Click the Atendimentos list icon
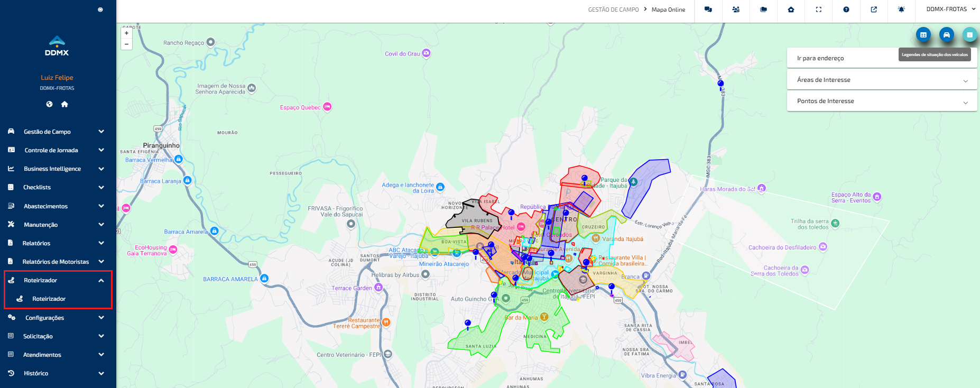 [11, 354]
